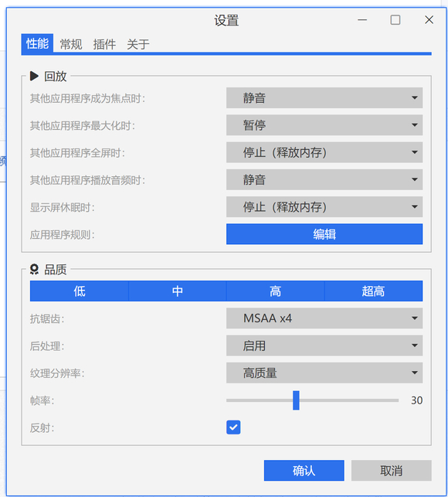Open the 其他应用程序播放音频时 dropdown

click(x=324, y=179)
